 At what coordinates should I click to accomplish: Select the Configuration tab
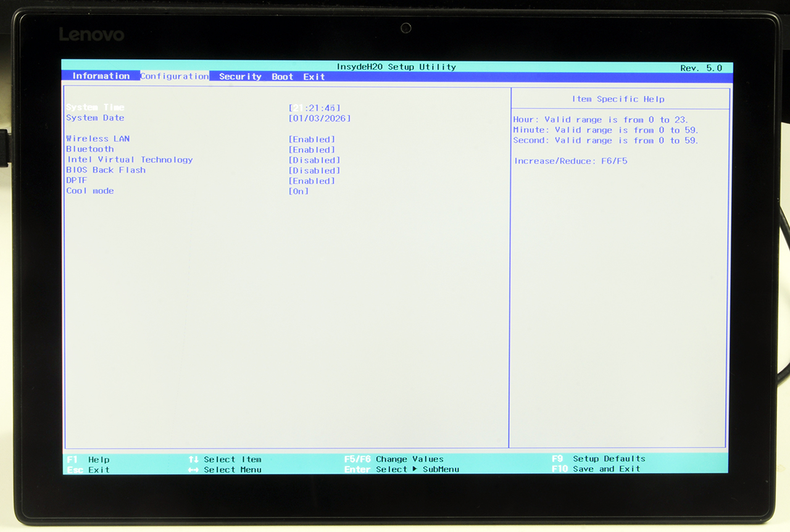[x=174, y=76]
